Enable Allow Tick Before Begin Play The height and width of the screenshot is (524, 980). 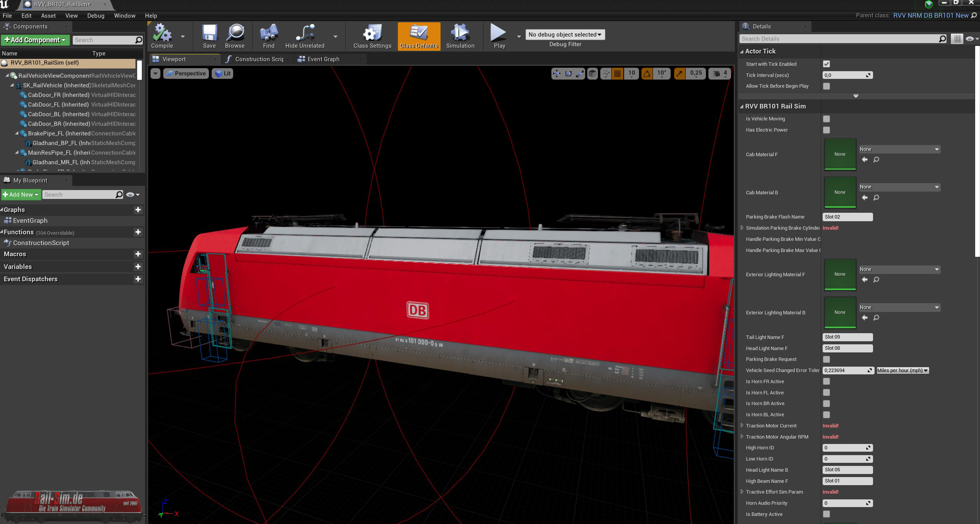coord(826,86)
